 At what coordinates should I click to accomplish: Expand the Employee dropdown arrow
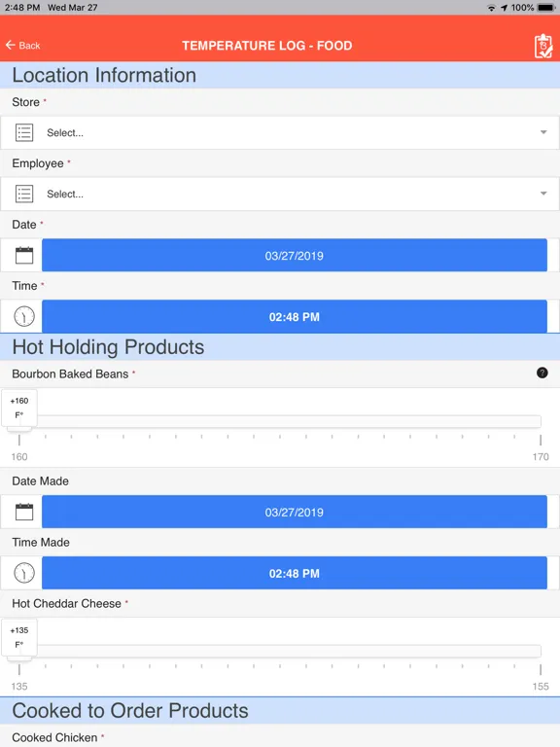click(543, 194)
